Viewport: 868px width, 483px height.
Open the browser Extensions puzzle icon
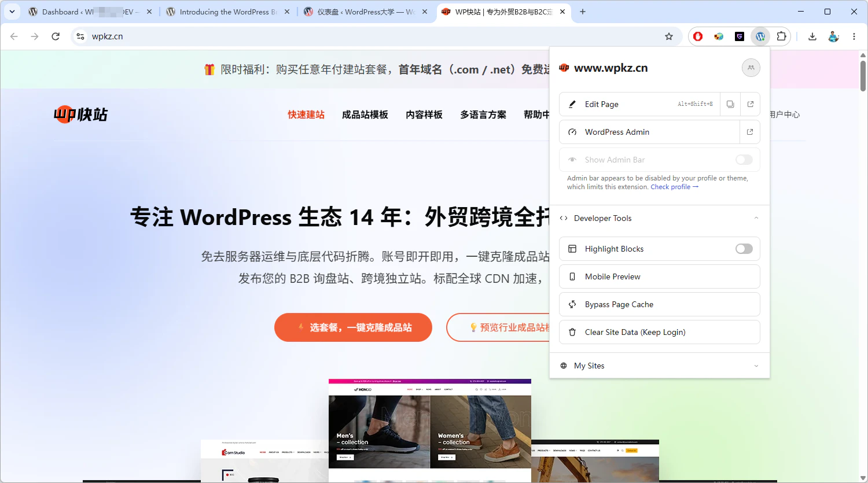[x=781, y=36]
